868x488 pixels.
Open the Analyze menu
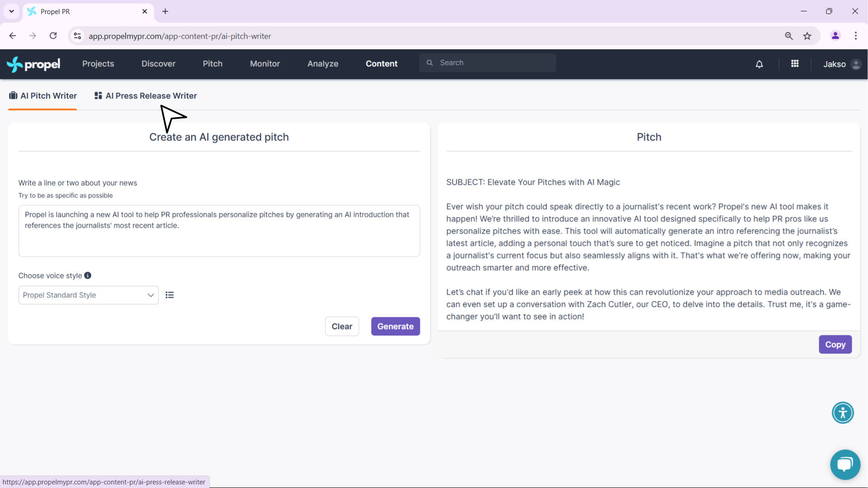(323, 64)
